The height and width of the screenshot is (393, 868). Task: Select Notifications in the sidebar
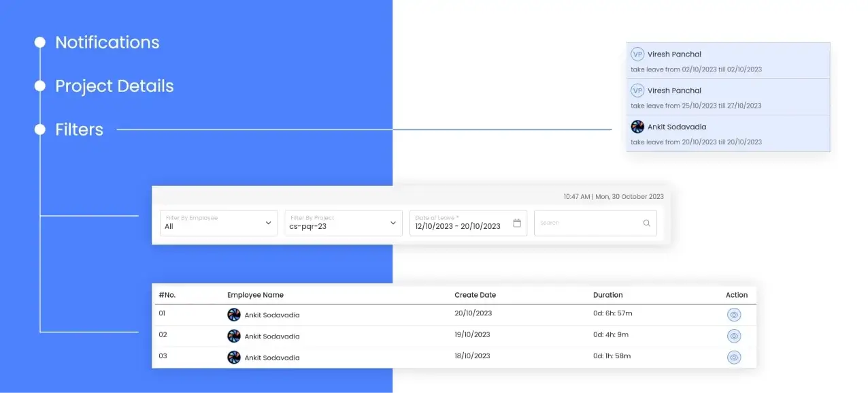(107, 42)
